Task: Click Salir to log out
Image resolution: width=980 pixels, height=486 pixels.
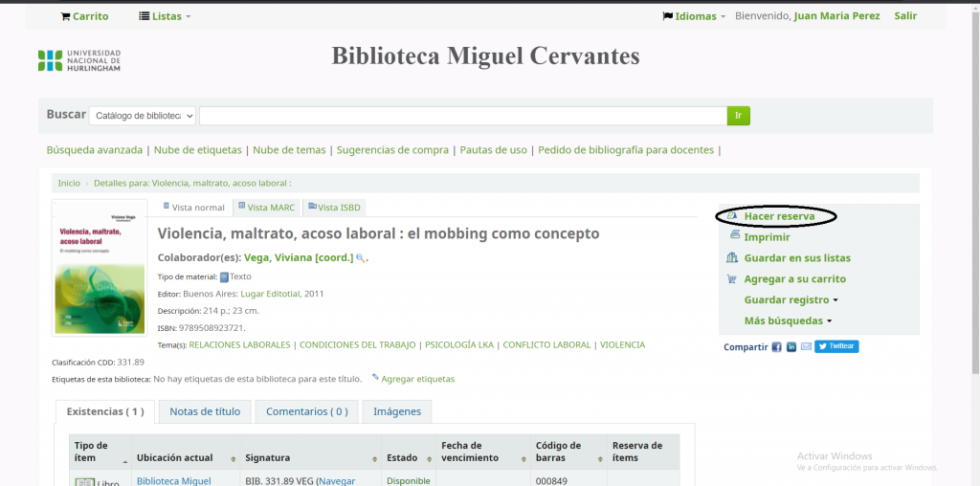Action: coord(905,16)
